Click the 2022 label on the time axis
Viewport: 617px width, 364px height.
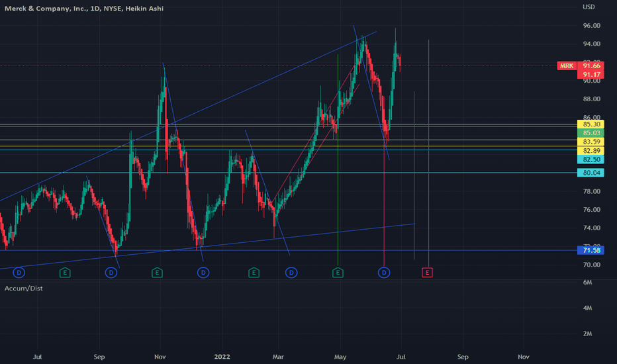(222, 357)
